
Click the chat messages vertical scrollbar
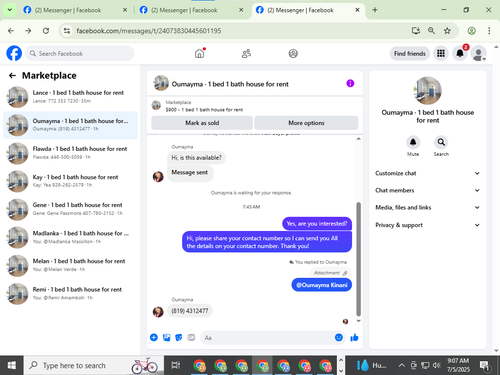(x=358, y=259)
